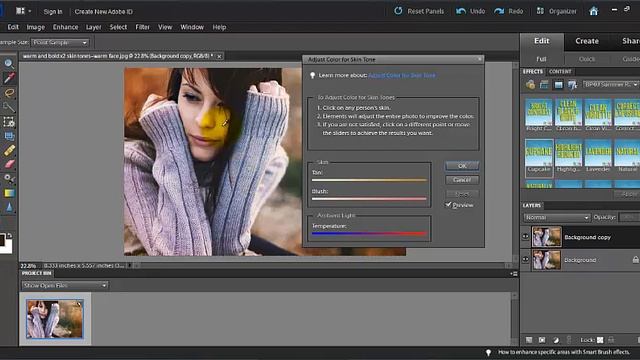The width and height of the screenshot is (640, 360).
Task: Select the Recompose tool with gear
Action: point(9,122)
